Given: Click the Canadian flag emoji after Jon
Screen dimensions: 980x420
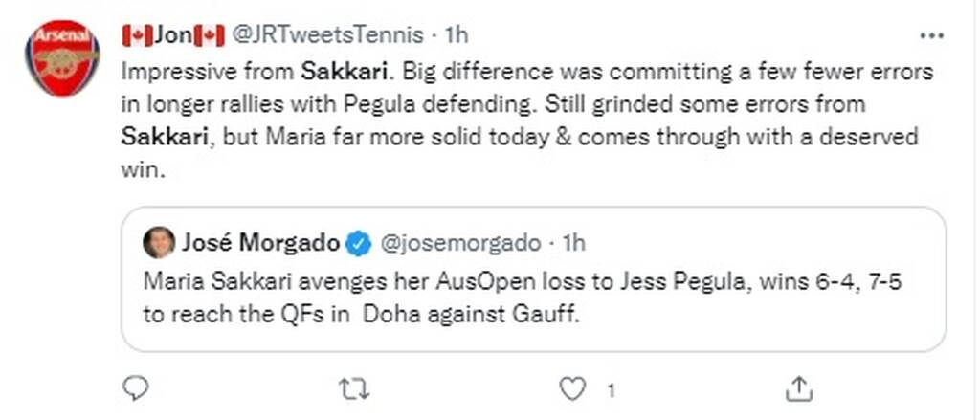Looking at the screenshot, I should click(209, 35).
